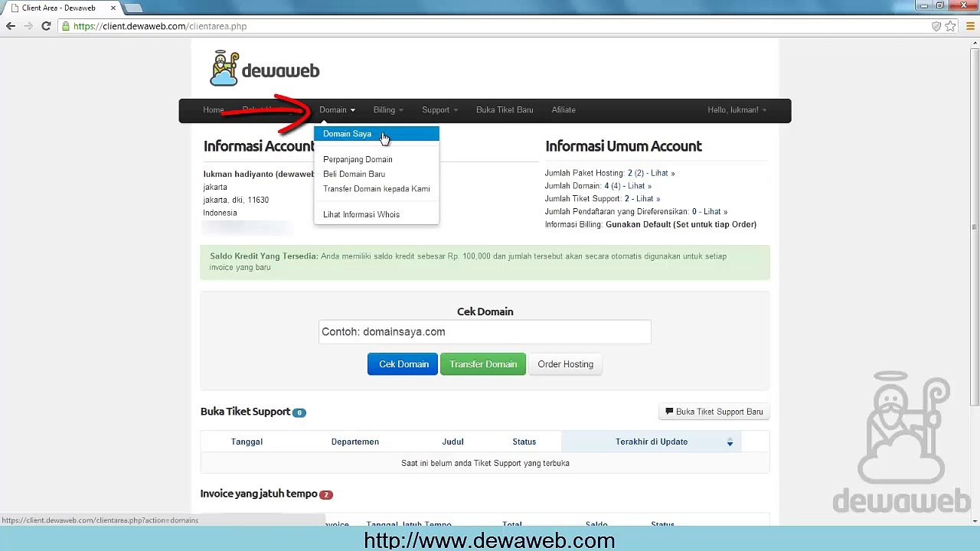Select Transfer Domain kepada Kami
Image resolution: width=980 pixels, height=551 pixels.
376,188
